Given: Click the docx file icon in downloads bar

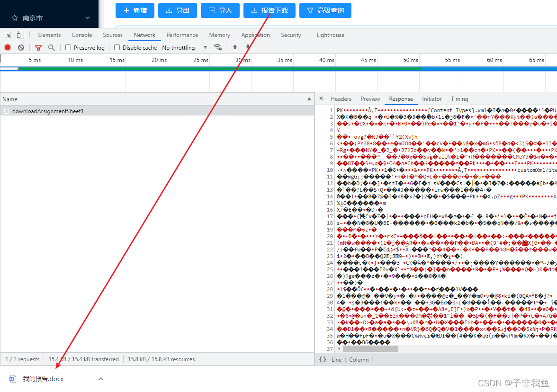Looking at the screenshot, I should point(12,379).
